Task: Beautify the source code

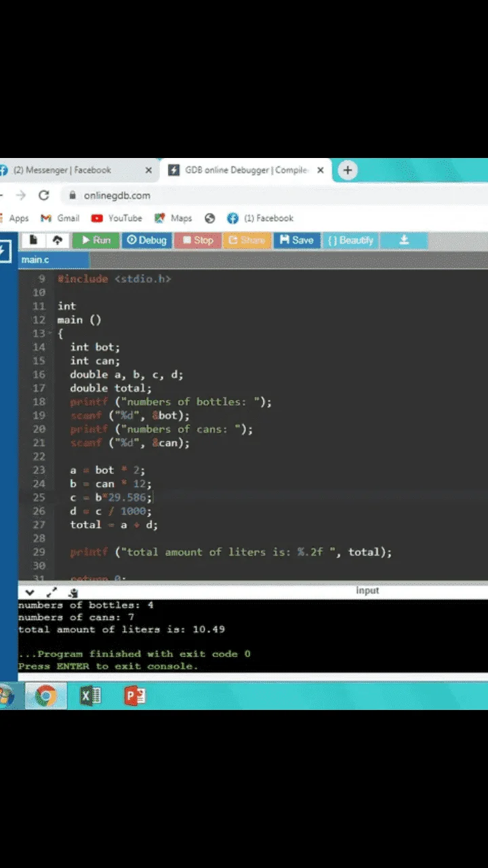Action: 350,240
